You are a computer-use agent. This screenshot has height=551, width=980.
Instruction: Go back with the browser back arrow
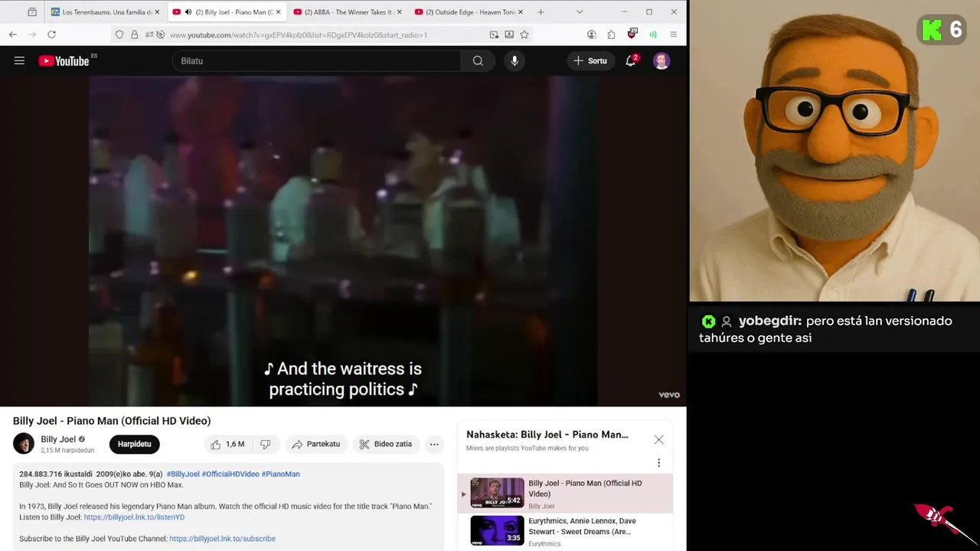pos(13,34)
